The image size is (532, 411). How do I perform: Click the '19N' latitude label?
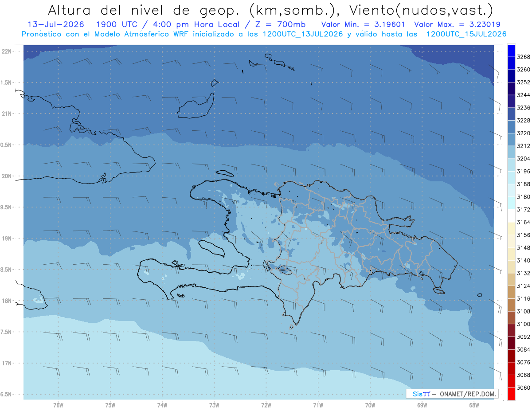pyautogui.click(x=6, y=238)
